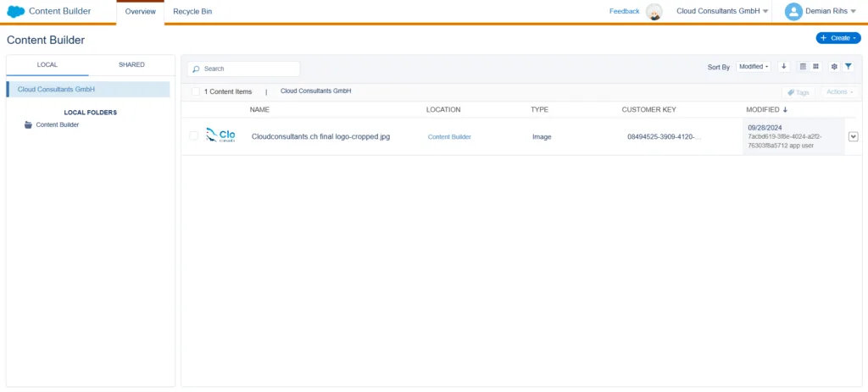Check the select-all content items checkbox
Image resolution: width=868 pixels, height=392 pixels.
(x=196, y=91)
